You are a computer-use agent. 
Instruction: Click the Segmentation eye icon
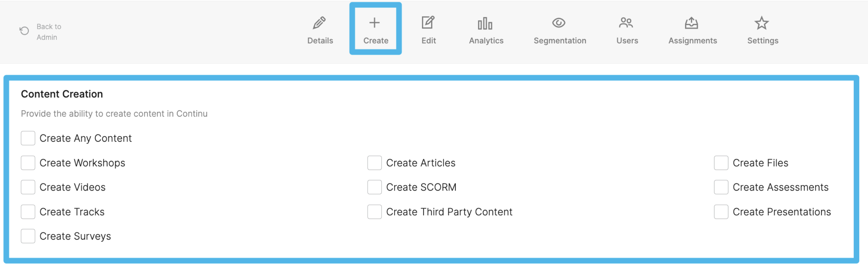click(x=558, y=23)
